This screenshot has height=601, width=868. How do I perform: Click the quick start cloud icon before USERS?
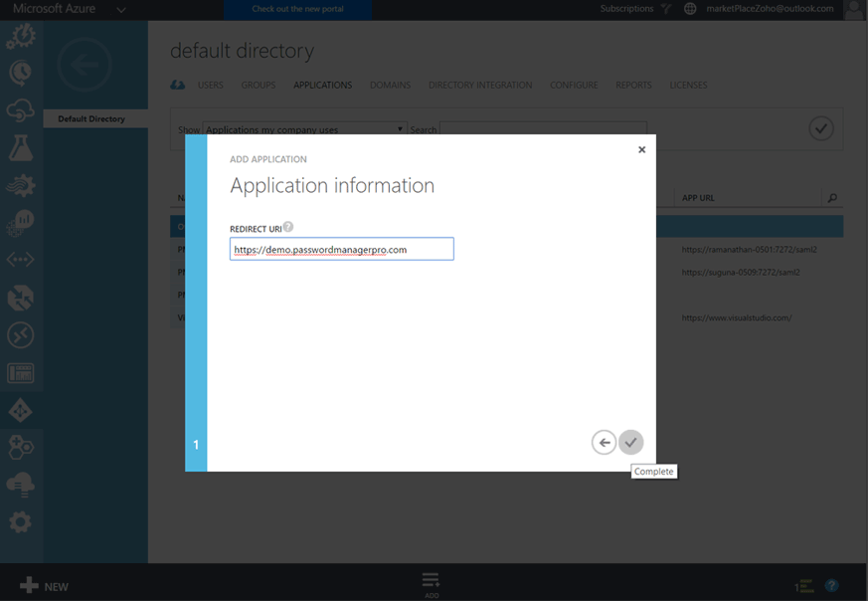(x=178, y=85)
